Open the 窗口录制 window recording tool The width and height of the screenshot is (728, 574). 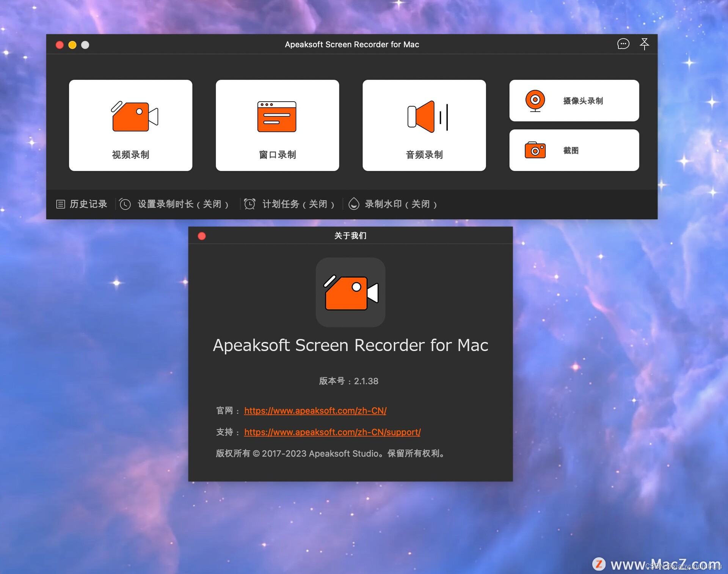(277, 125)
